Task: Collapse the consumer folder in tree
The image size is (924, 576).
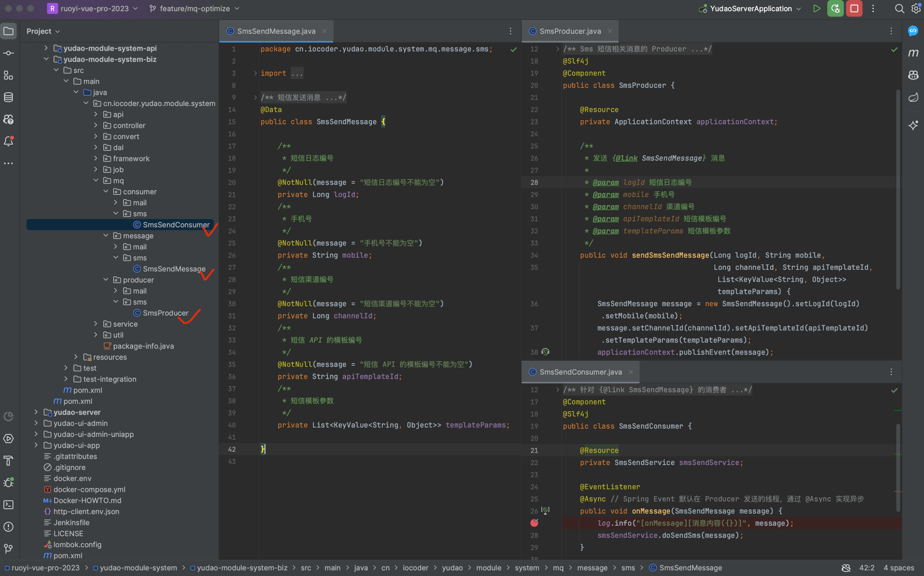Action: click(106, 191)
